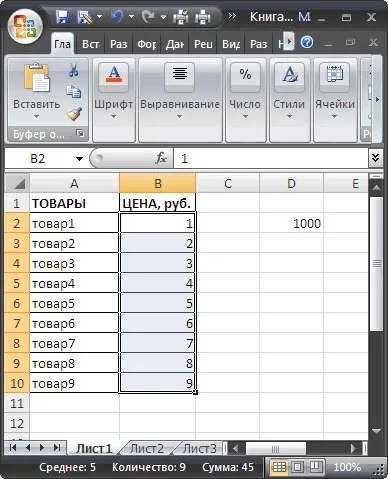The height and width of the screenshot is (479, 388).
Task: Switch to Лист2 sheet tab
Action: pyautogui.click(x=147, y=449)
